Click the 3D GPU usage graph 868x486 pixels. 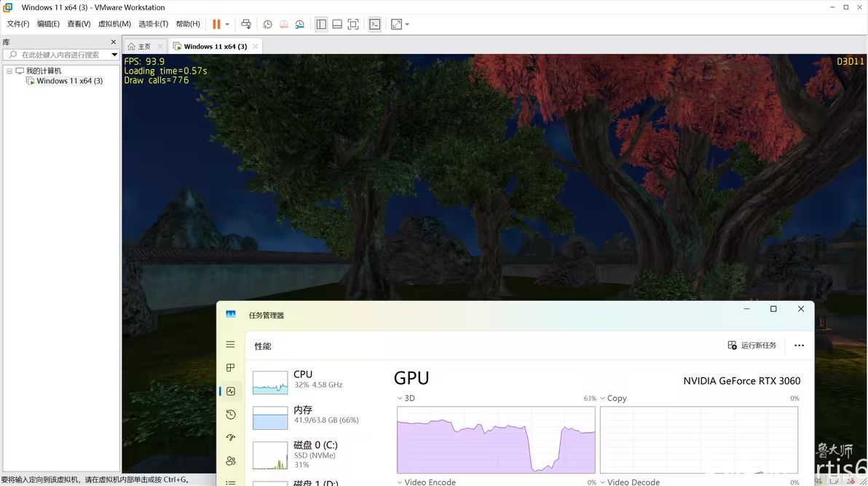(496, 440)
